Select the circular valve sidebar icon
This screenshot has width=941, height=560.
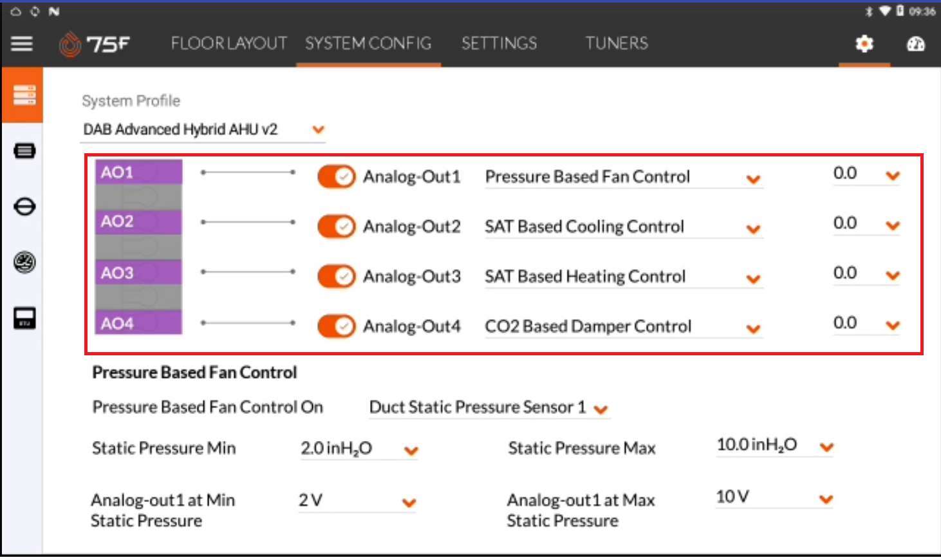[x=24, y=207]
